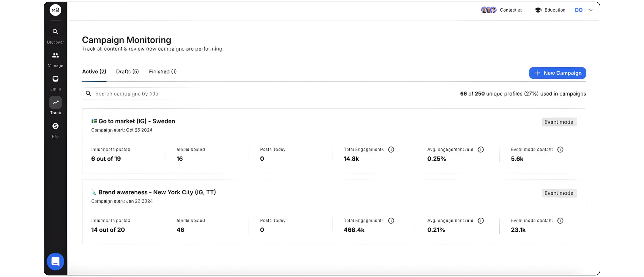Click info icon beside Sweden Event mode content

pyautogui.click(x=560, y=150)
